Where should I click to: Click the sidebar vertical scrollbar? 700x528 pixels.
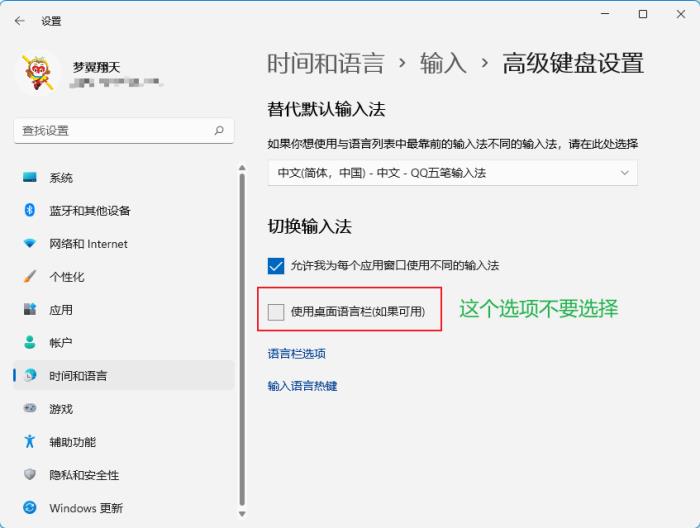[x=241, y=340]
